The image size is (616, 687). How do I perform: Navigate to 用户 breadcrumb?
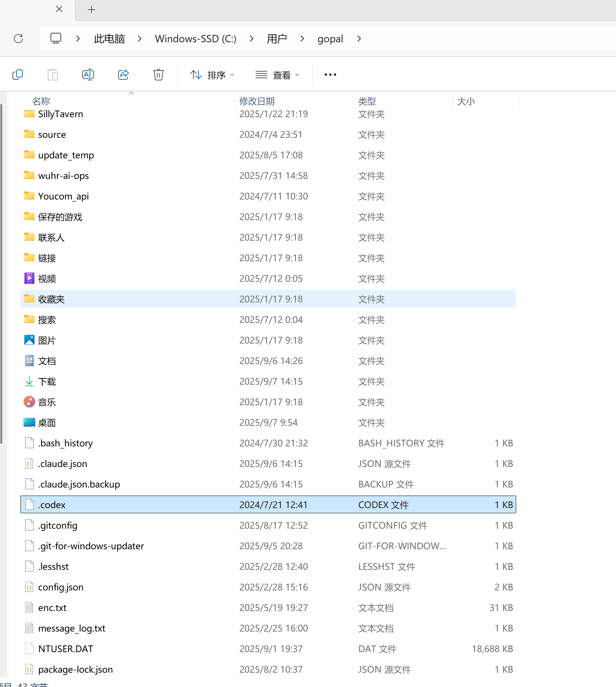[x=277, y=39]
